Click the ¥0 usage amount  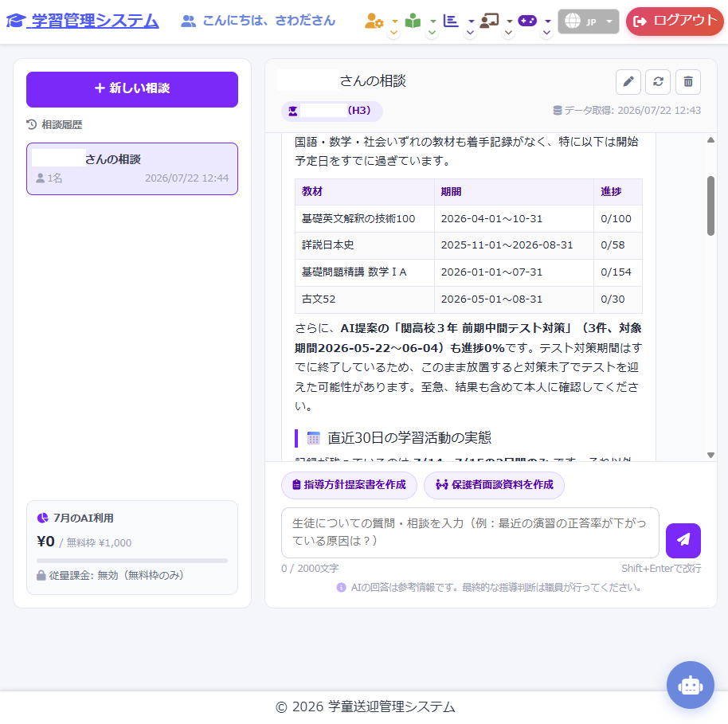(x=46, y=542)
